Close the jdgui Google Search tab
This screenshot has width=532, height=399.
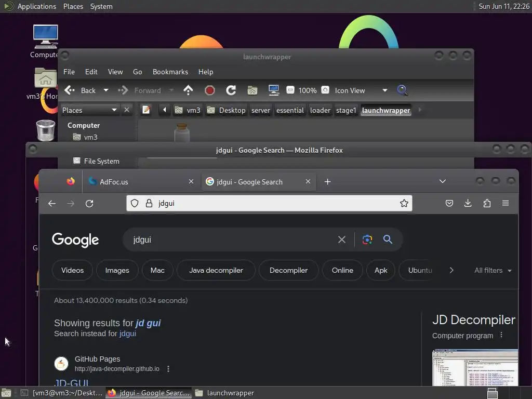click(308, 181)
